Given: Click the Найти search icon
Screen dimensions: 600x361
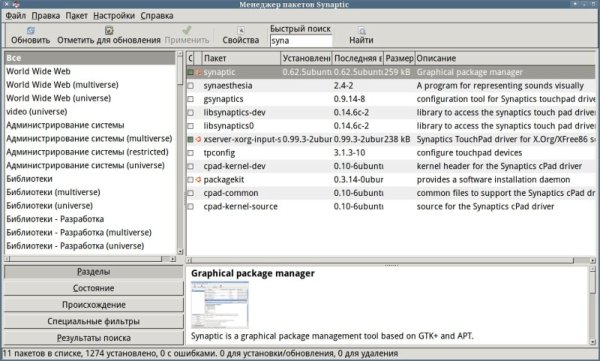Looking at the screenshot, I should [361, 30].
